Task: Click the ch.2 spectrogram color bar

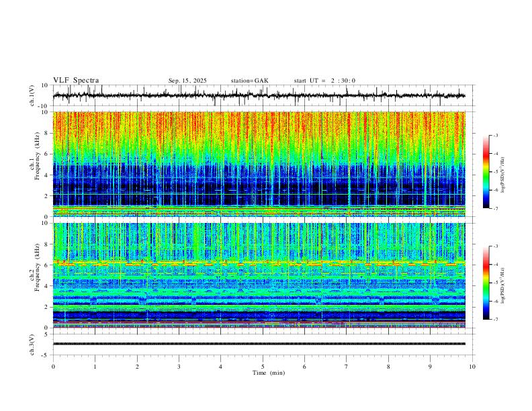Action: [x=486, y=283]
